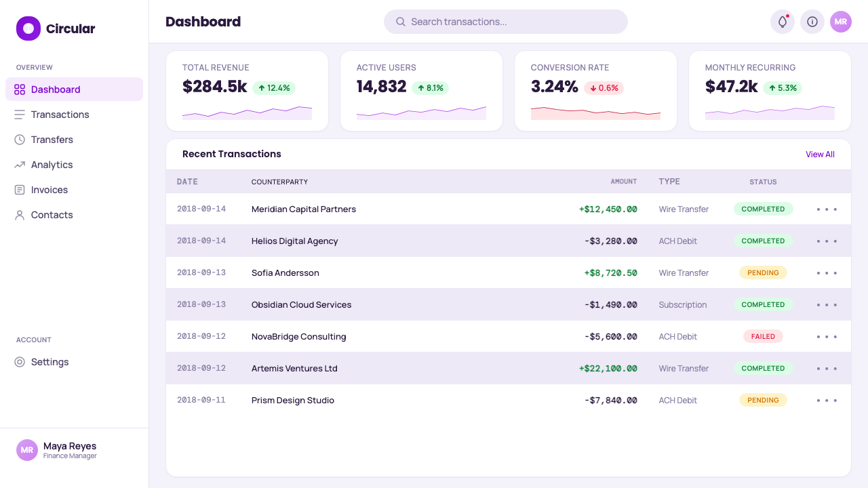Click the Completed status badge for Meridian Capital
Viewport: 868px width, 488px height.
click(x=763, y=209)
